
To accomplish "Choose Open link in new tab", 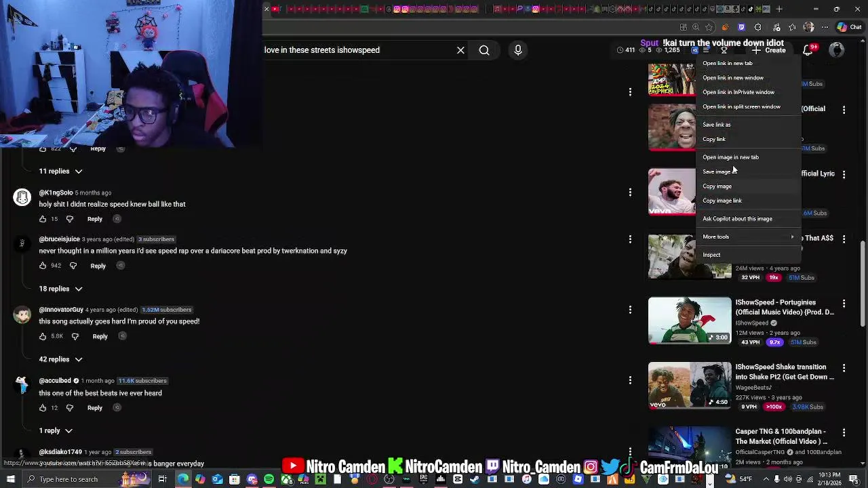I will pyautogui.click(x=749, y=63).
